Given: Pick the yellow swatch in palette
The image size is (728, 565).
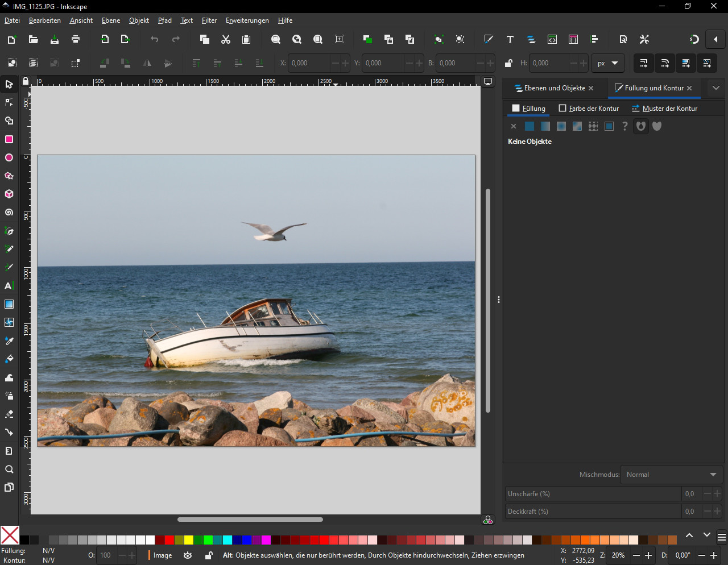Looking at the screenshot, I should (x=188, y=540).
